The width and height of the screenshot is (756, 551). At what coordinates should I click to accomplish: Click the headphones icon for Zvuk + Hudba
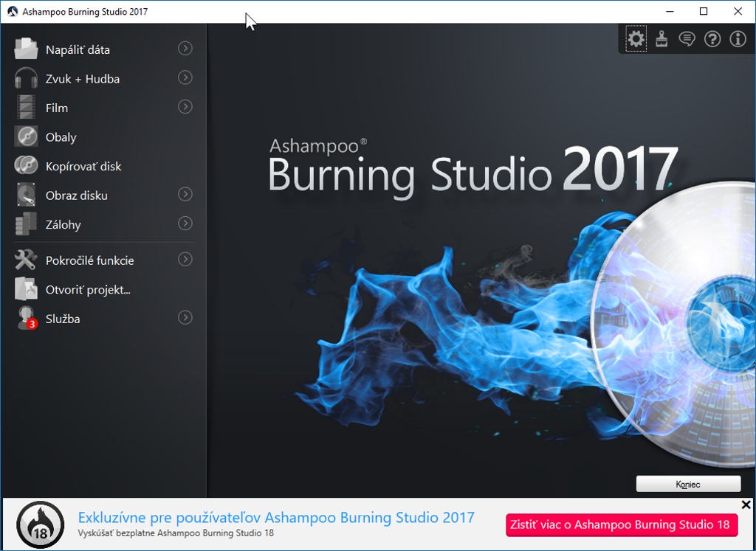click(x=26, y=78)
